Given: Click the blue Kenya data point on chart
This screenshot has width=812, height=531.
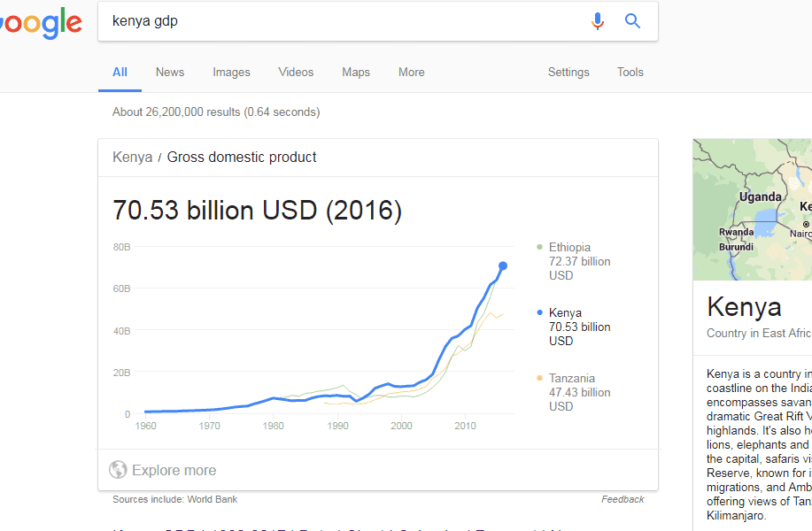Looking at the screenshot, I should click(503, 266).
